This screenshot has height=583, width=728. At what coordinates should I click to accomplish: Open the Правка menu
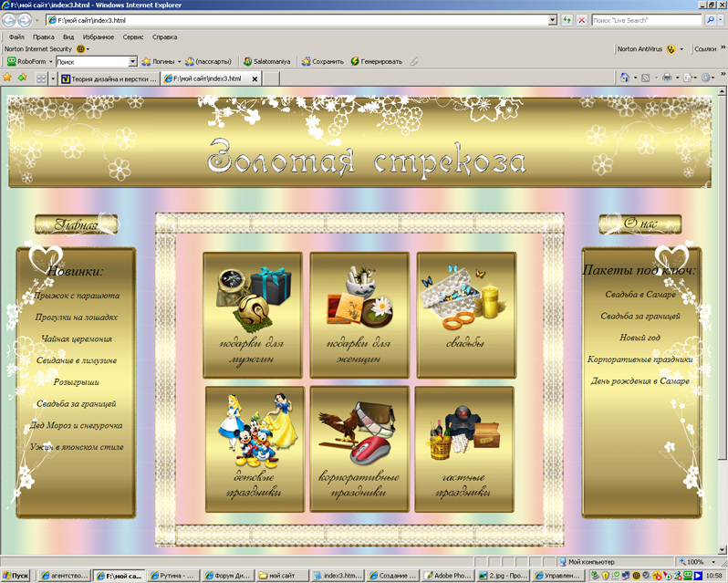click(x=43, y=36)
